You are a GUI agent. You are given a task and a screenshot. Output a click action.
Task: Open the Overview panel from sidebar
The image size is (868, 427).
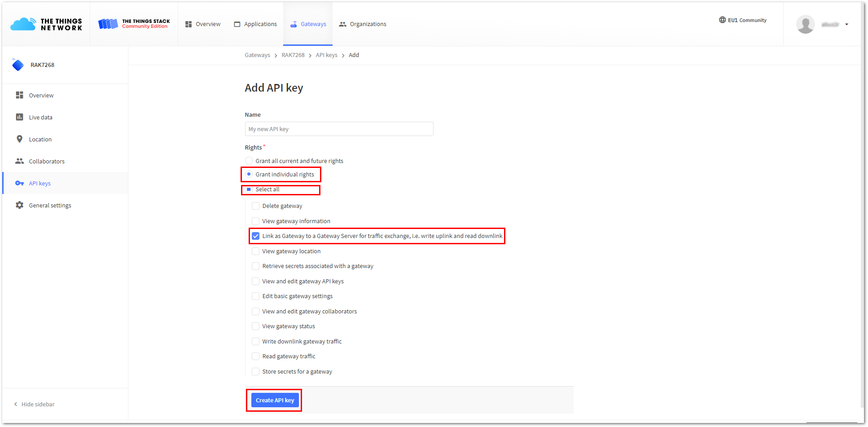(20, 95)
